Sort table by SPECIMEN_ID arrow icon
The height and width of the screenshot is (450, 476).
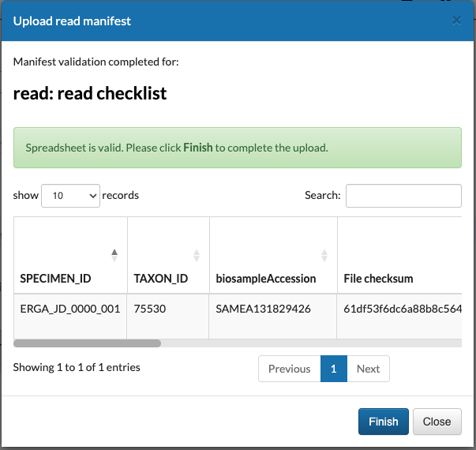click(114, 255)
